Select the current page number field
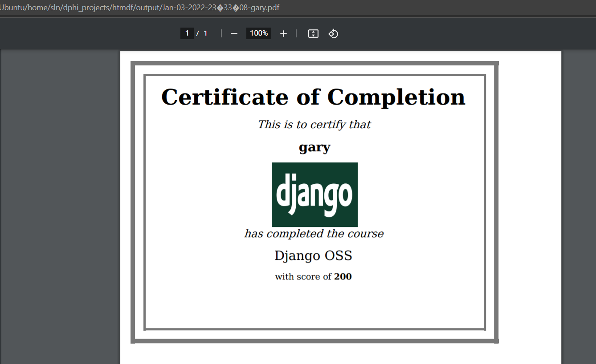The image size is (596, 364). coord(187,33)
